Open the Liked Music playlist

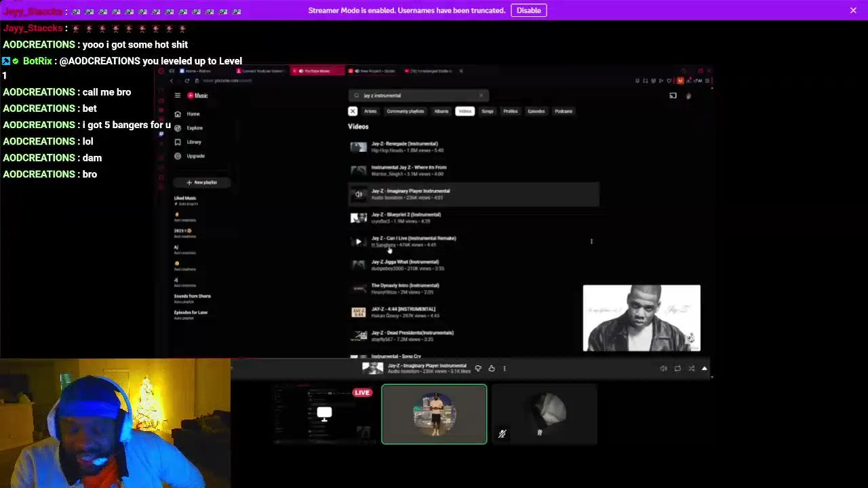click(x=186, y=200)
